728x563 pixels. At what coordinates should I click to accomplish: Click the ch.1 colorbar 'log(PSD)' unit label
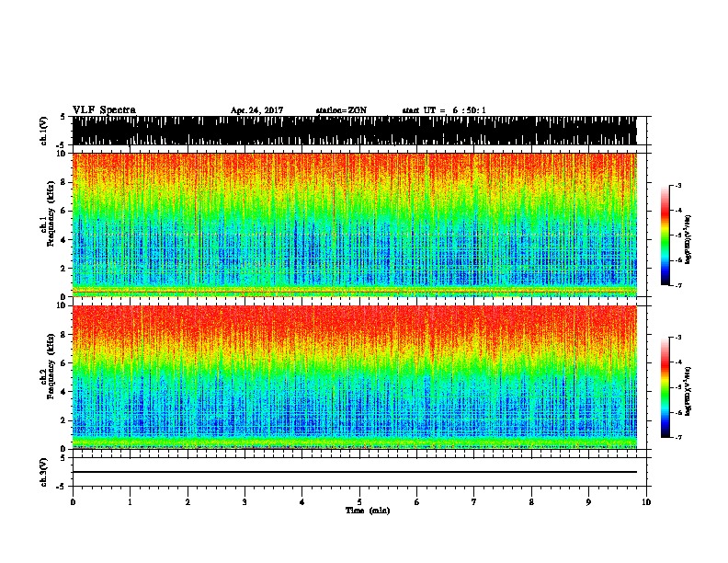688,239
